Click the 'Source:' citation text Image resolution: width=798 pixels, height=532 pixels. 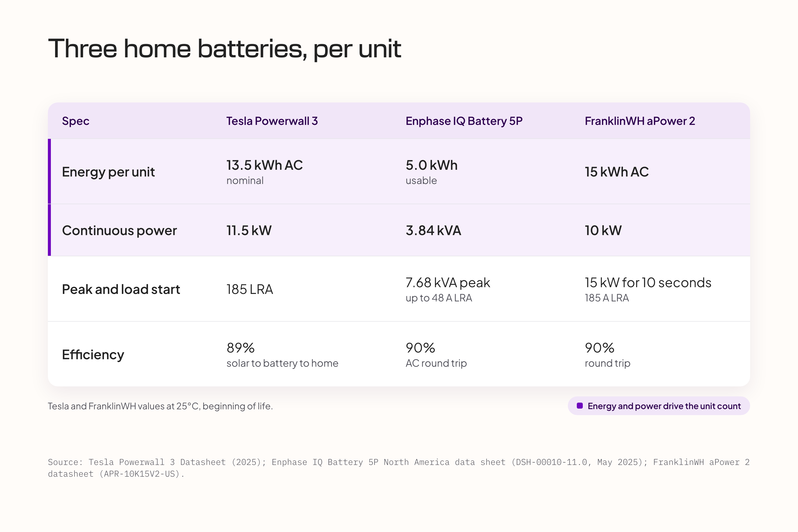pos(399,468)
